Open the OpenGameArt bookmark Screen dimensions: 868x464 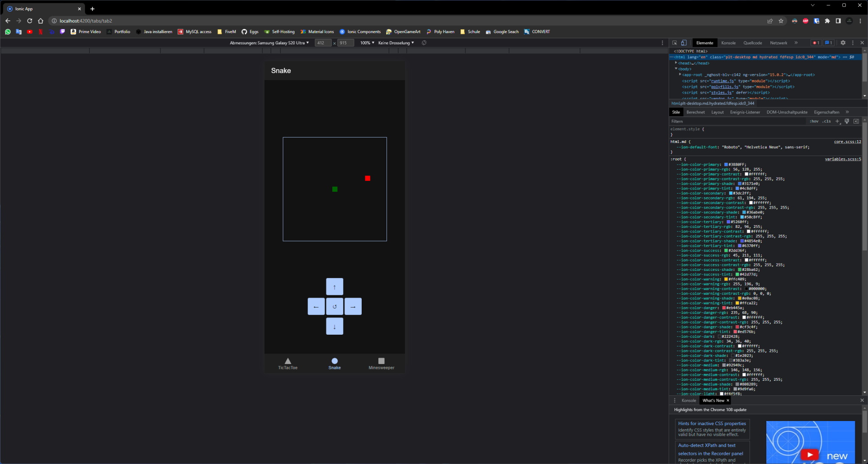click(403, 32)
